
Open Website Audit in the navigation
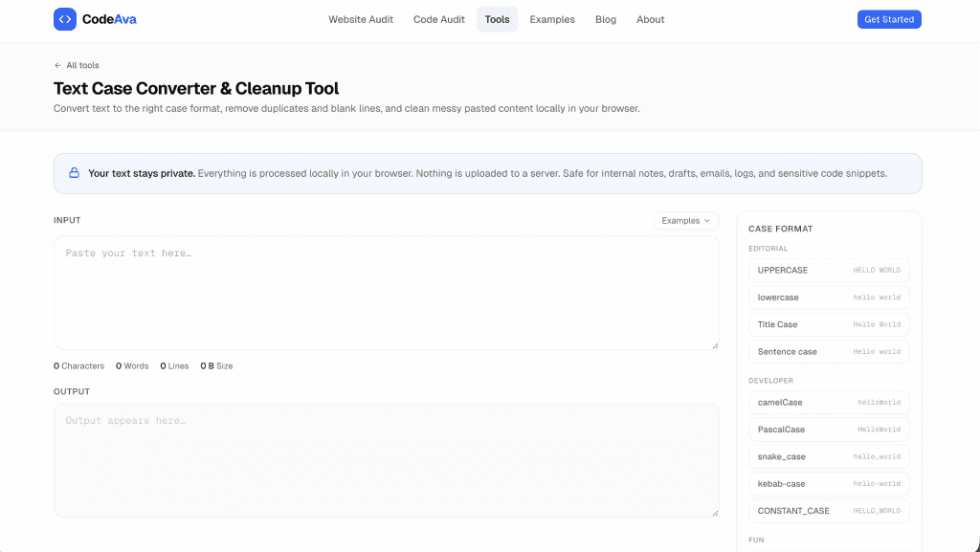361,19
